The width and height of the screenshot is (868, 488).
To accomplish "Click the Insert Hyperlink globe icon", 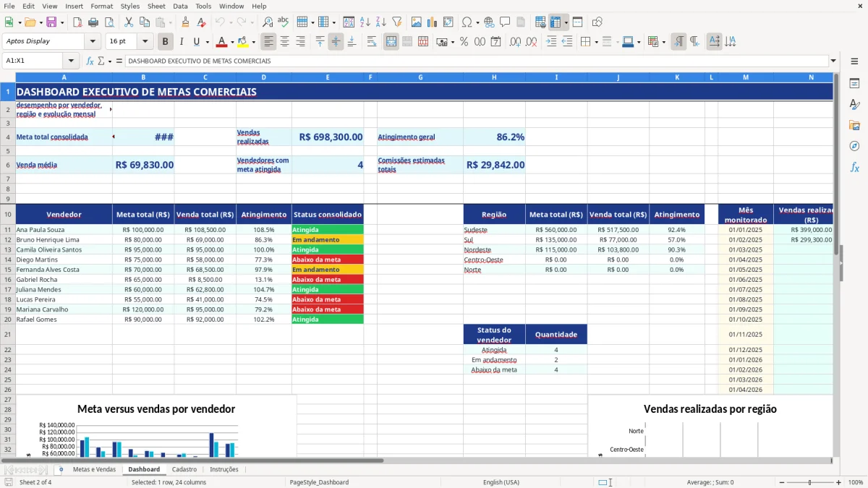I will pyautogui.click(x=489, y=22).
